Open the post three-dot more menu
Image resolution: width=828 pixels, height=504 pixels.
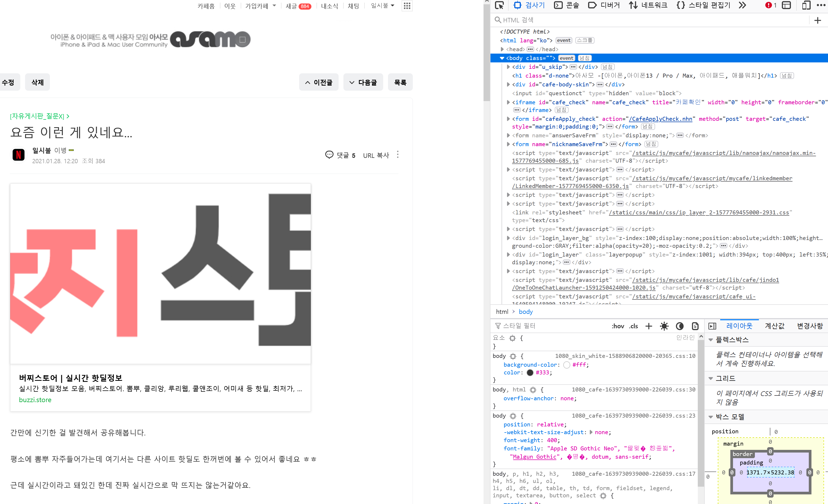coord(398,154)
